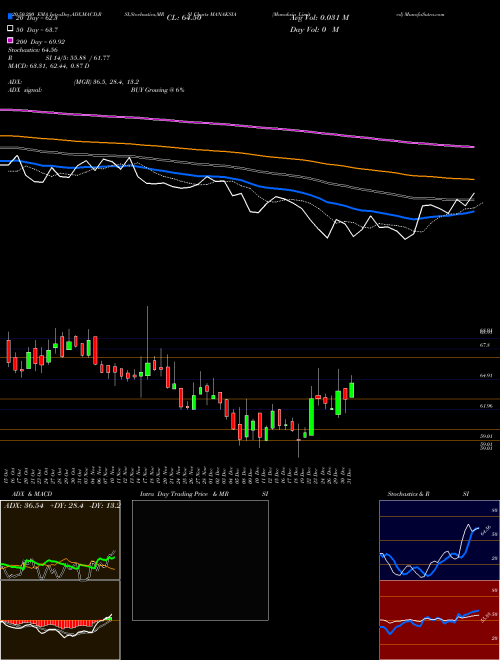The image size is (500, 660).
Task: Click the magenta 200 Day legend swatch
Action: click(10, 41)
